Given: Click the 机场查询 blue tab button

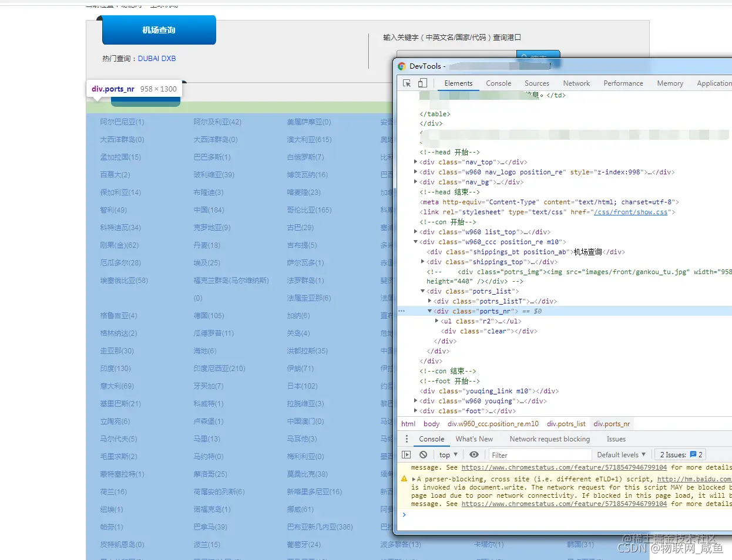Looking at the screenshot, I should 159,30.
